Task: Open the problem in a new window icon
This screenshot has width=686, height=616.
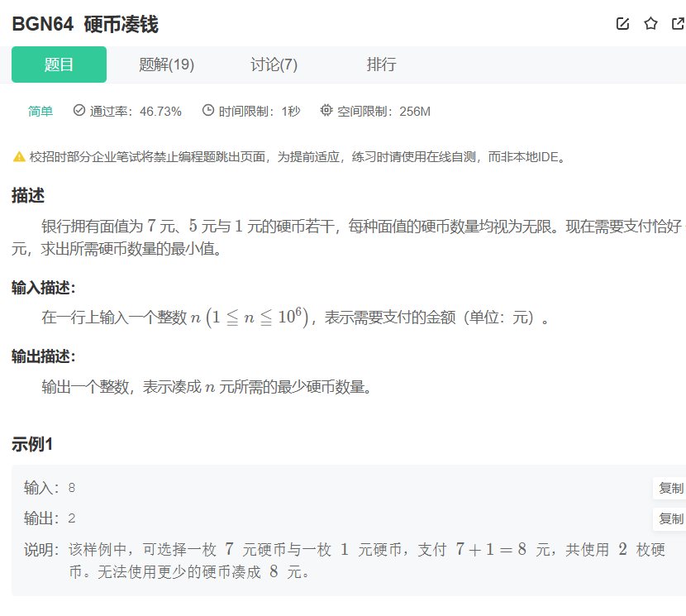Action: click(678, 24)
